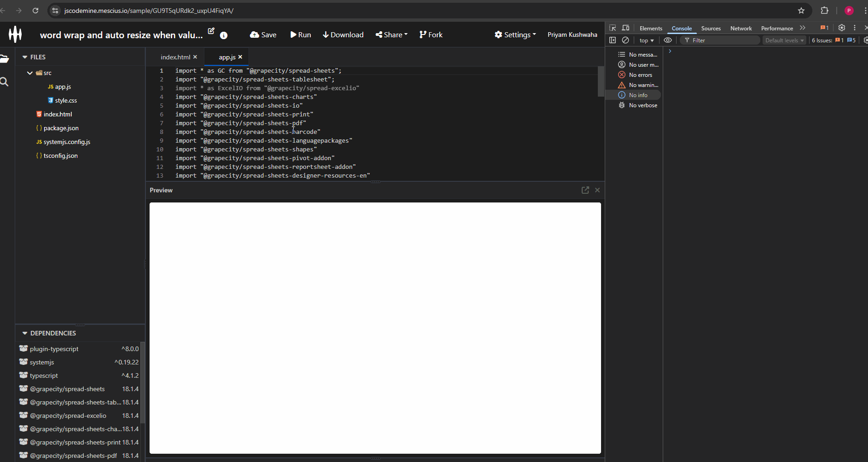Create live expression eye icon
Screen dimensions: 868x462
(668, 40)
